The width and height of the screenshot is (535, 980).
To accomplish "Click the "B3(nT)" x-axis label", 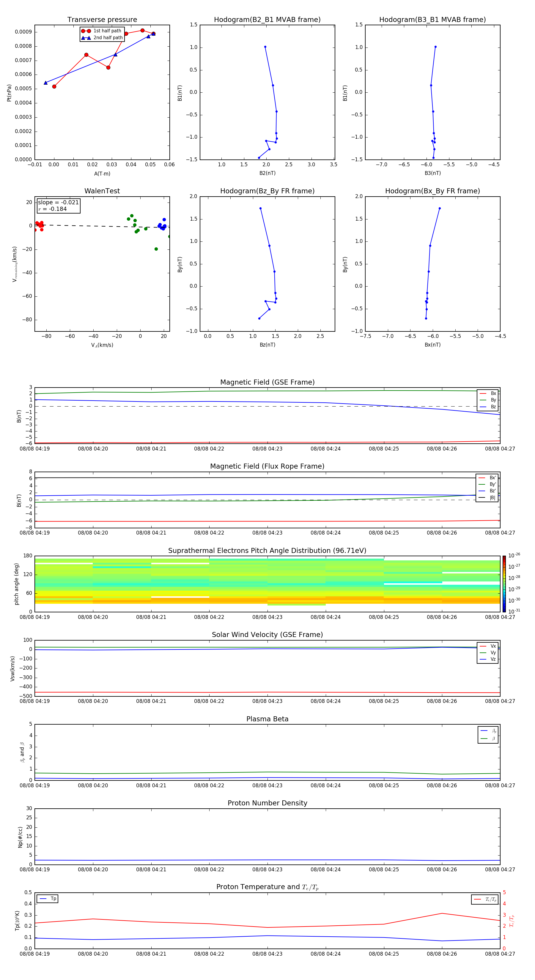I will (432, 173).
